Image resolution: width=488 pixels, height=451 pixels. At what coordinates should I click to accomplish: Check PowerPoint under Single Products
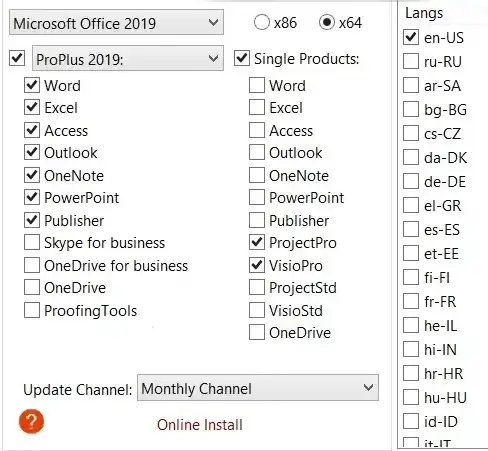coord(257,197)
